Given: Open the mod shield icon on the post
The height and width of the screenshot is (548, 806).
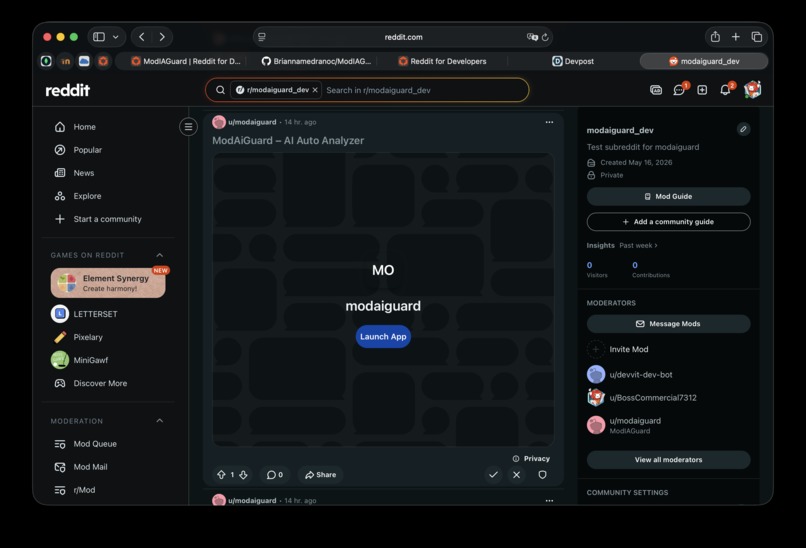Looking at the screenshot, I should pos(542,475).
